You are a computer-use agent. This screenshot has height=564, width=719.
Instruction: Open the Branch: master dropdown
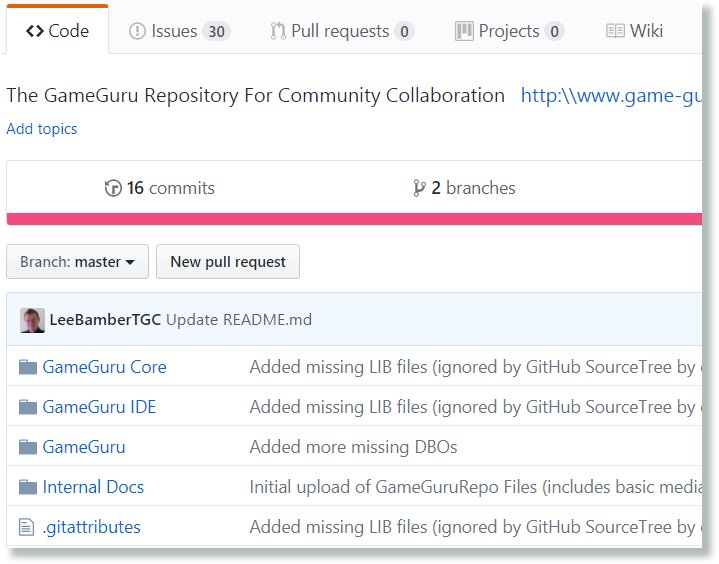click(77, 262)
